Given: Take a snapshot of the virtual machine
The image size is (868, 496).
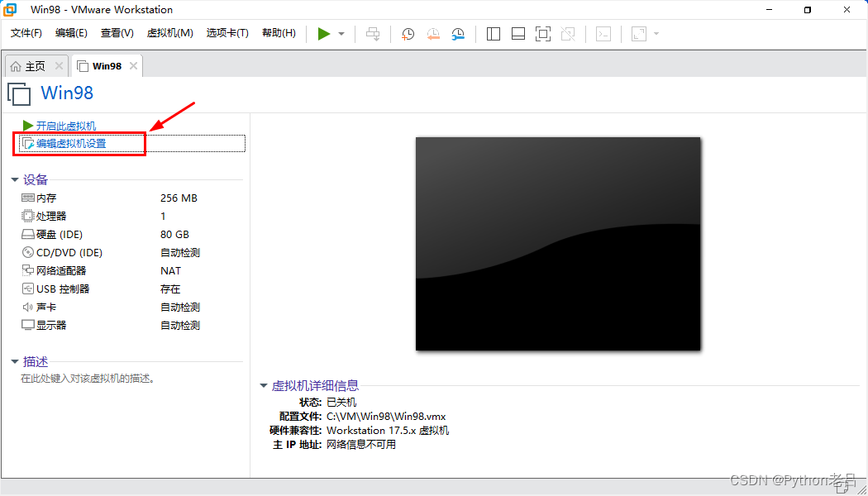Looking at the screenshot, I should pyautogui.click(x=408, y=34).
